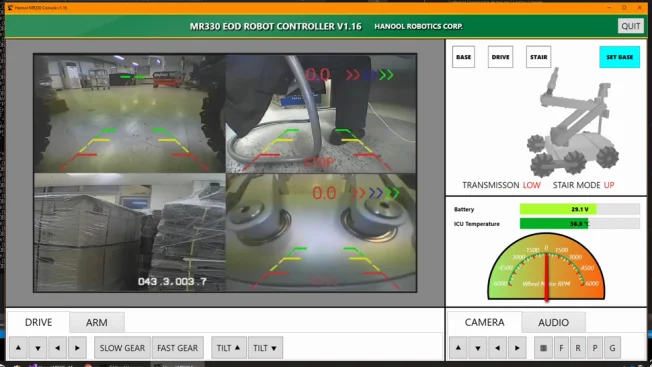Move camera up with the arrow button
Screen dimensions: 652x367
[458, 347]
